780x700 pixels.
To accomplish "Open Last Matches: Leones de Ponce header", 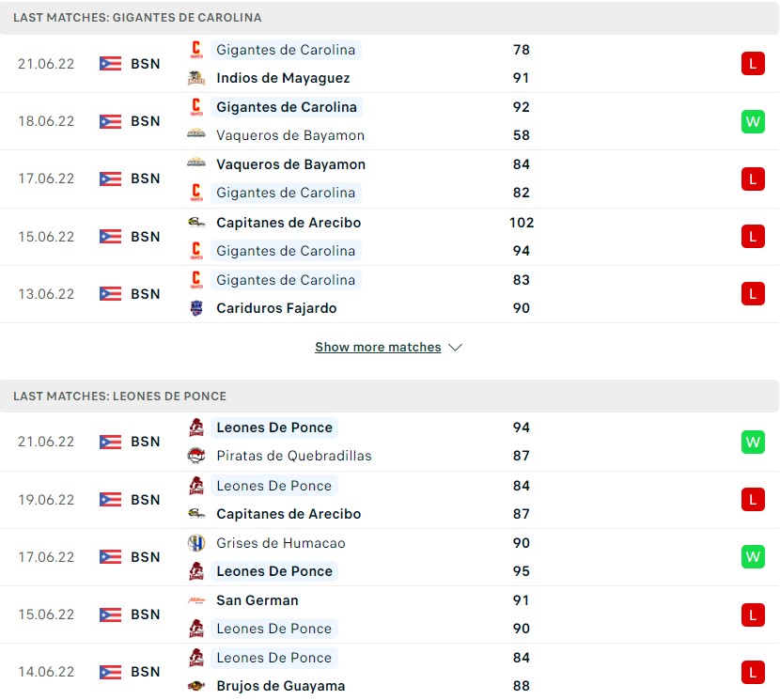I will [119, 396].
